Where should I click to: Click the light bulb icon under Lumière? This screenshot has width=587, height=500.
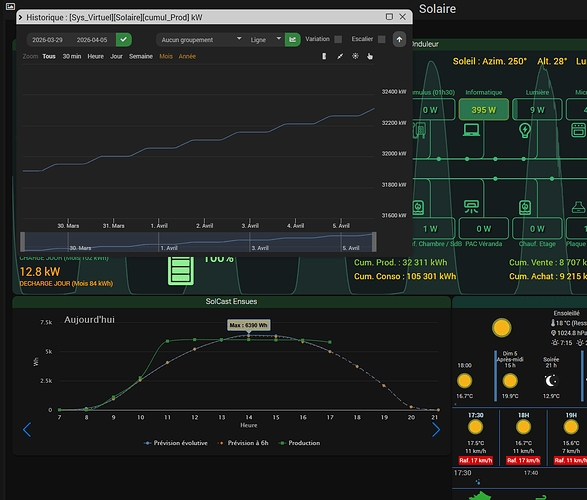525,130
